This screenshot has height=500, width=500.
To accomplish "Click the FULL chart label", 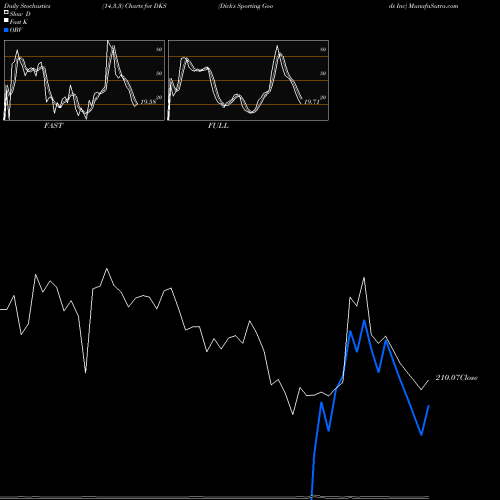I will coord(218,126).
